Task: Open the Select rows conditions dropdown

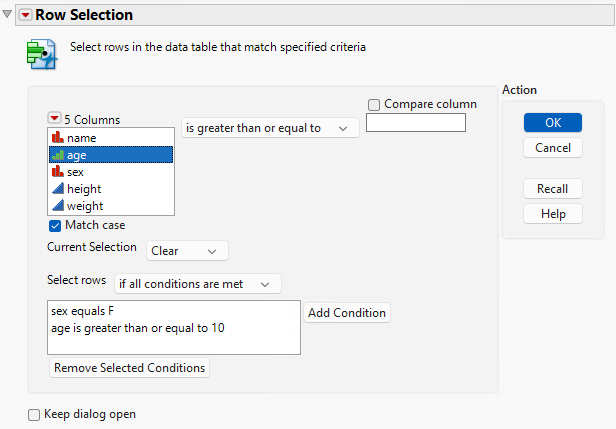Action: [x=198, y=284]
